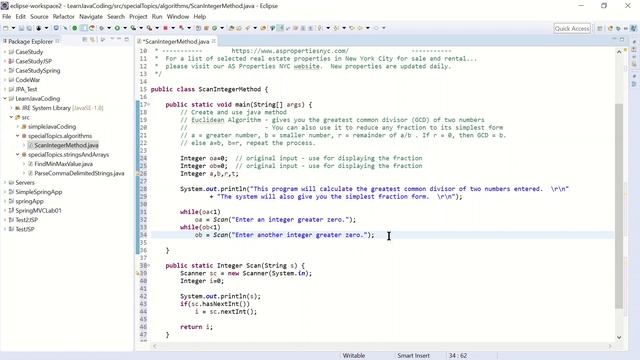Screen dimensions: 640x360
Task: Open the Run menu
Action: pos(157,17)
